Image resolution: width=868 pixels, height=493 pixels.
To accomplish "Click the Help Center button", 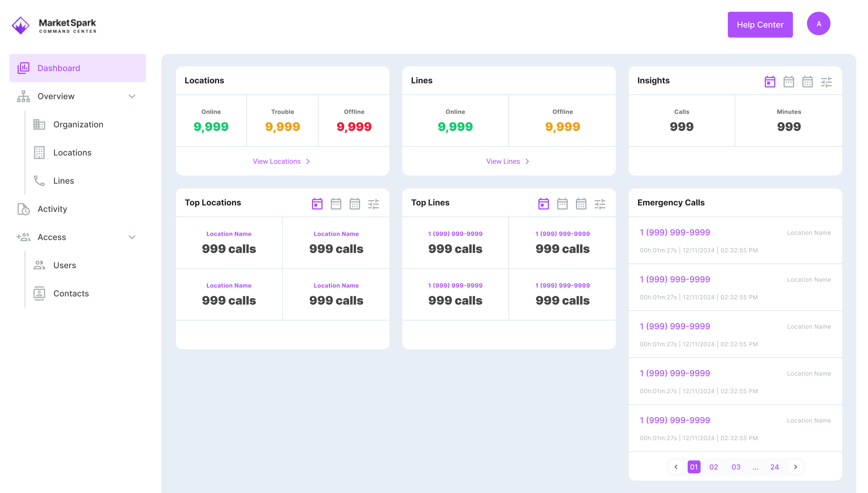I will [x=760, y=24].
